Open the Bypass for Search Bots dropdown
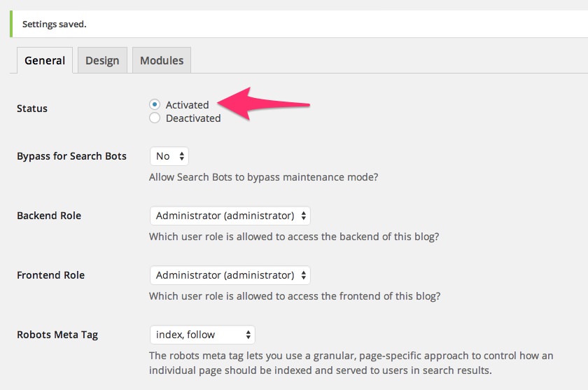Viewport: 588px width, 390px height. point(169,156)
